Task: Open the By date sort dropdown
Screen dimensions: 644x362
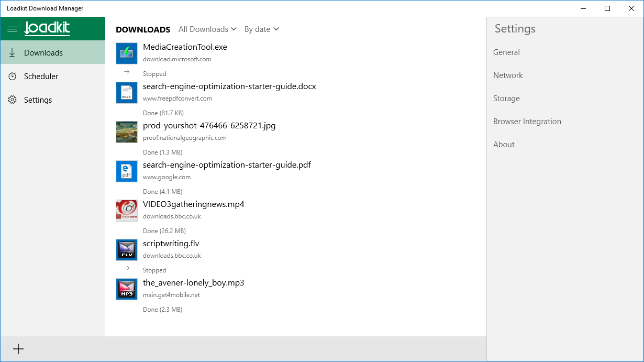Action: (x=262, y=29)
